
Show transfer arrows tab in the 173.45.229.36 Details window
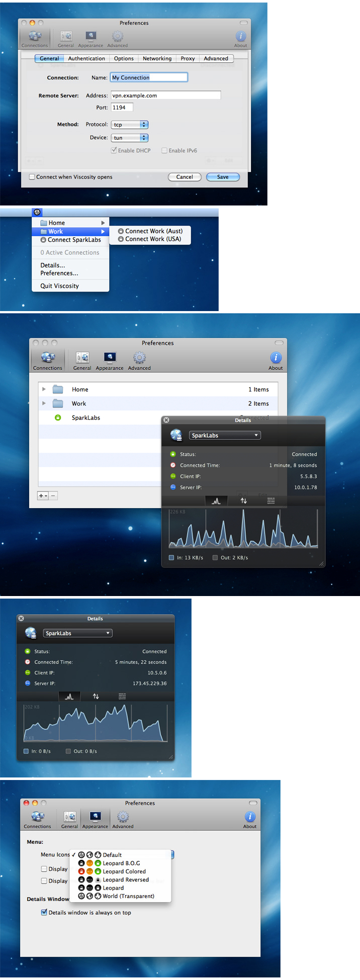pos(96,696)
